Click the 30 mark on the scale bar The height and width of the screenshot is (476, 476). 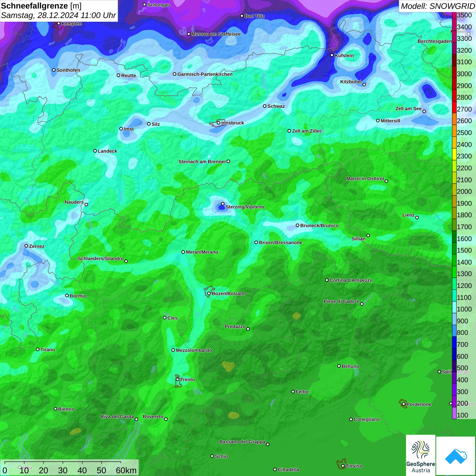point(63,470)
